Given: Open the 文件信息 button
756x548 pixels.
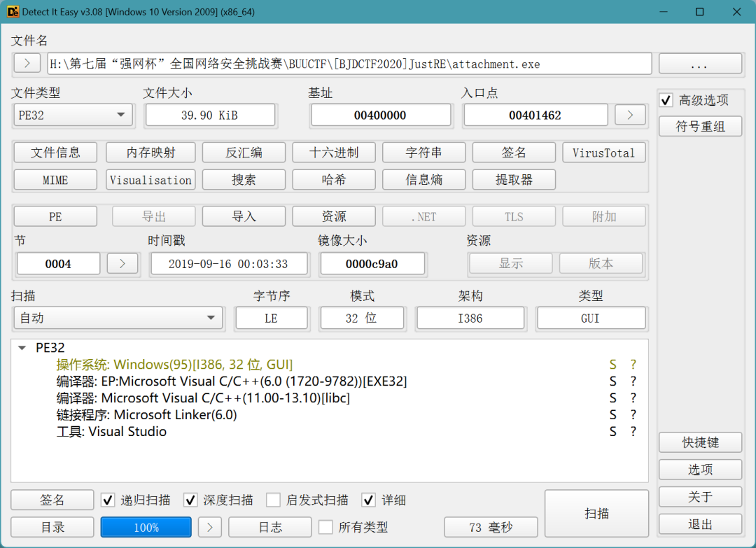Looking at the screenshot, I should 55,153.
